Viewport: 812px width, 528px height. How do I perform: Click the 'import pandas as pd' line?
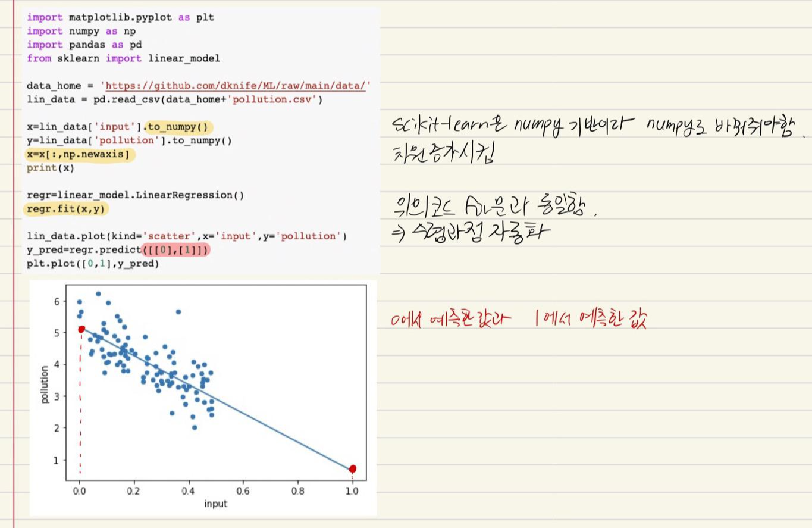84,45
